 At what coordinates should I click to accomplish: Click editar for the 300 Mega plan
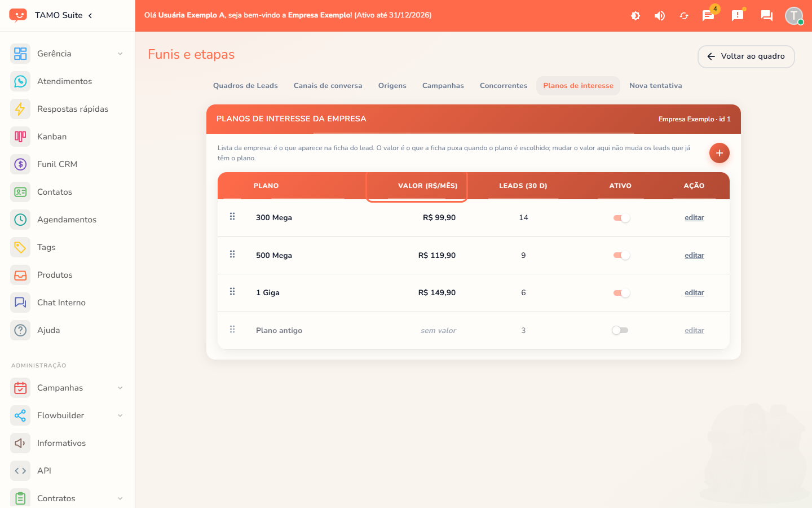tap(694, 218)
